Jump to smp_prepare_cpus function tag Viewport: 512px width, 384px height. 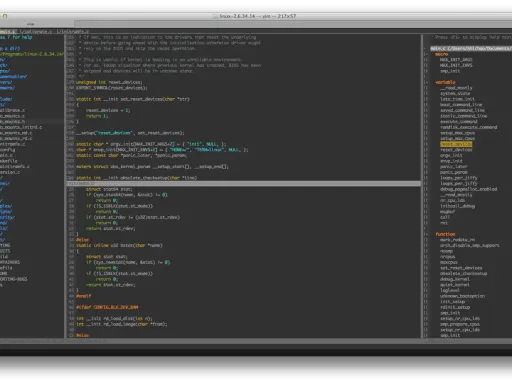click(460, 324)
